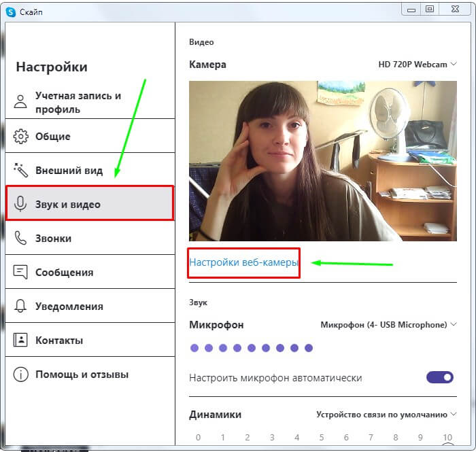Click the info circle icon for Помощь
Image resolution: width=476 pixels, height=452 pixels.
pyautogui.click(x=20, y=375)
